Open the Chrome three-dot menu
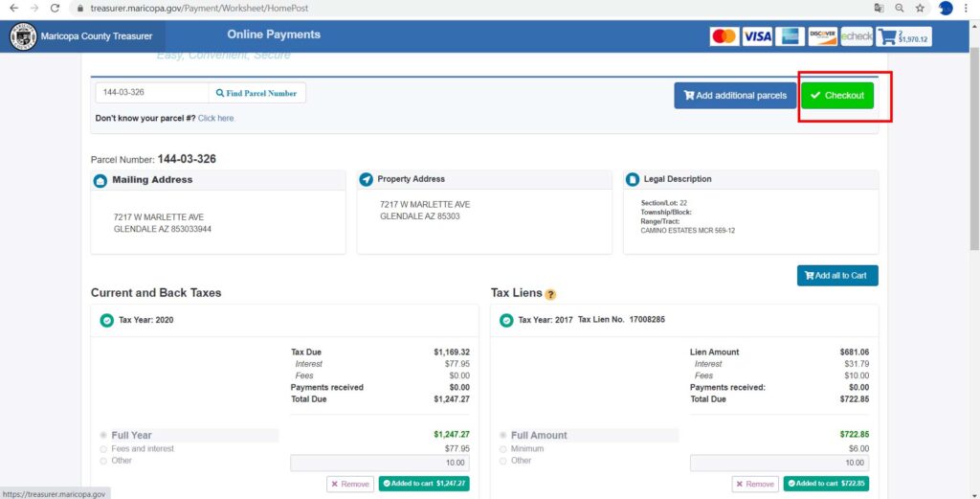Image resolution: width=980 pixels, height=499 pixels. click(966, 8)
